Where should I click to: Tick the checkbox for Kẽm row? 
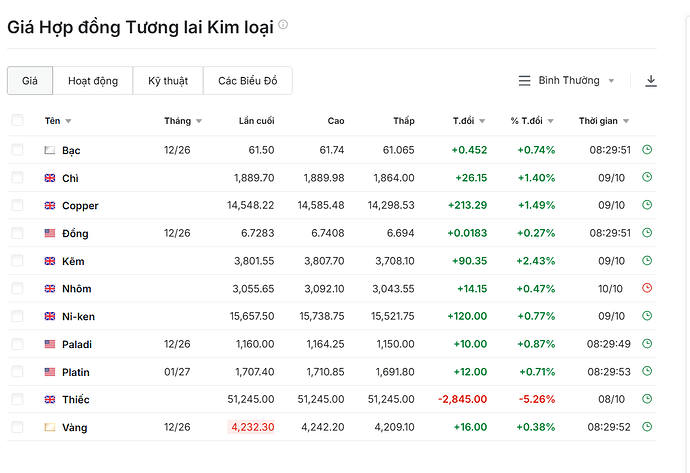tap(17, 261)
